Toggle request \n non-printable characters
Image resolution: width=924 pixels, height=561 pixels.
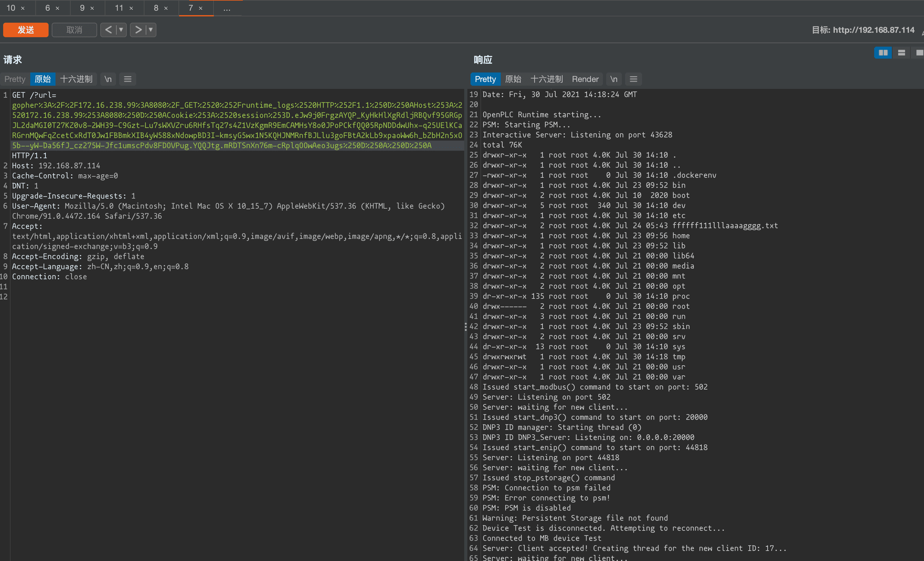[x=108, y=79]
